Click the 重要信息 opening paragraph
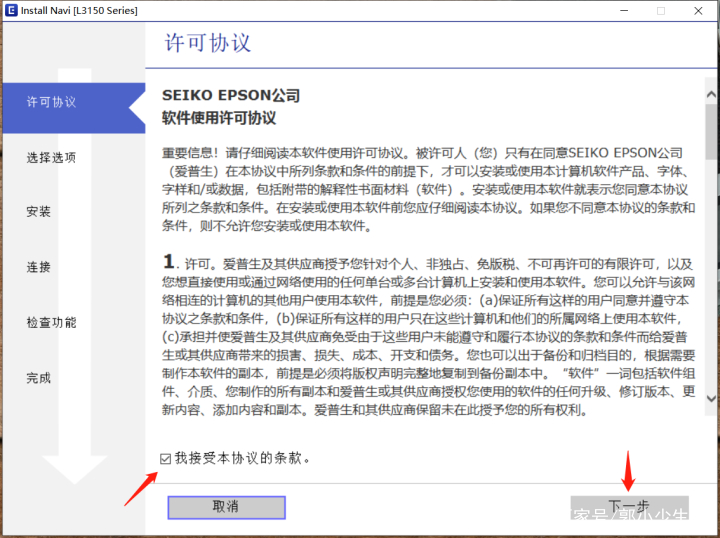 pyautogui.click(x=428, y=189)
